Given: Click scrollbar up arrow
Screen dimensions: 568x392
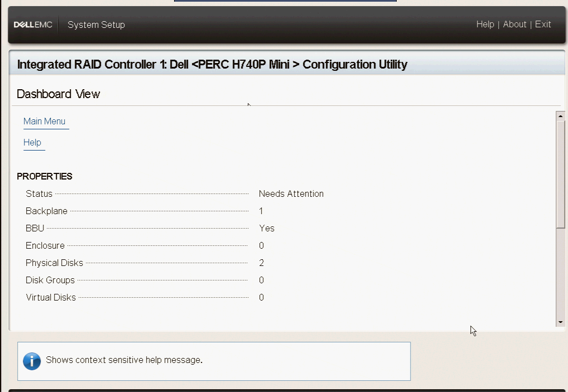Looking at the screenshot, I should pos(561,115).
